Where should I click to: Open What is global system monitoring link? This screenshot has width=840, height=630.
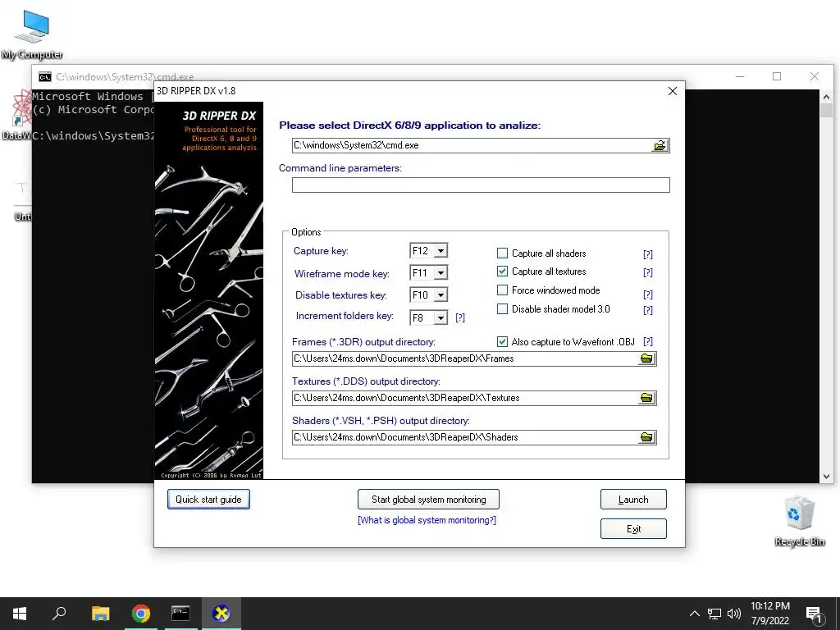(x=427, y=520)
